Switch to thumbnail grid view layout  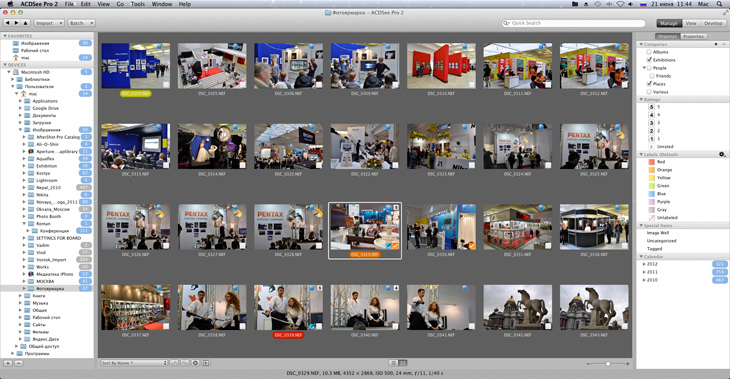[x=403, y=363]
